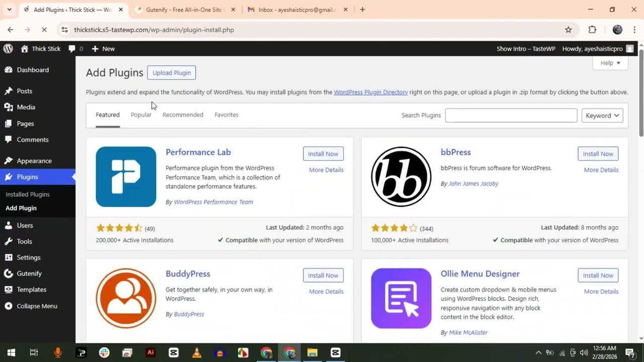Image resolution: width=644 pixels, height=362 pixels.
Task: Switch to the Gutenify browser tab
Action: 184,10
